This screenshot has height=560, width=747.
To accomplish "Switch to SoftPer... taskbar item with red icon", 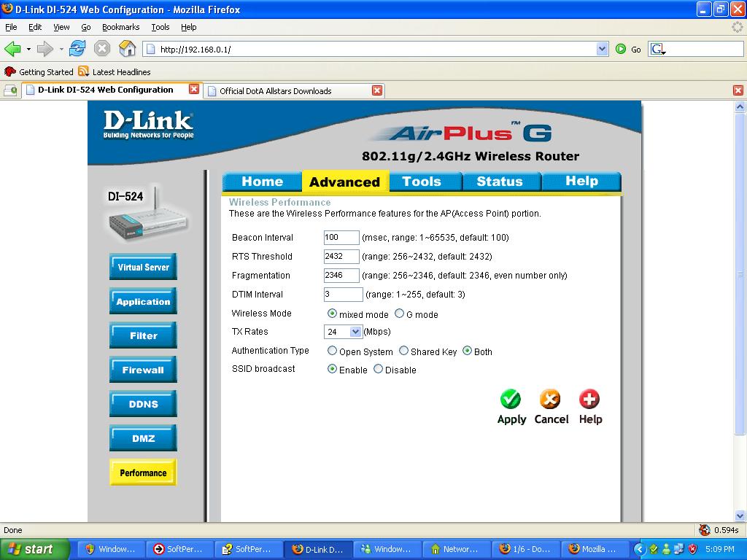I will click(x=179, y=549).
